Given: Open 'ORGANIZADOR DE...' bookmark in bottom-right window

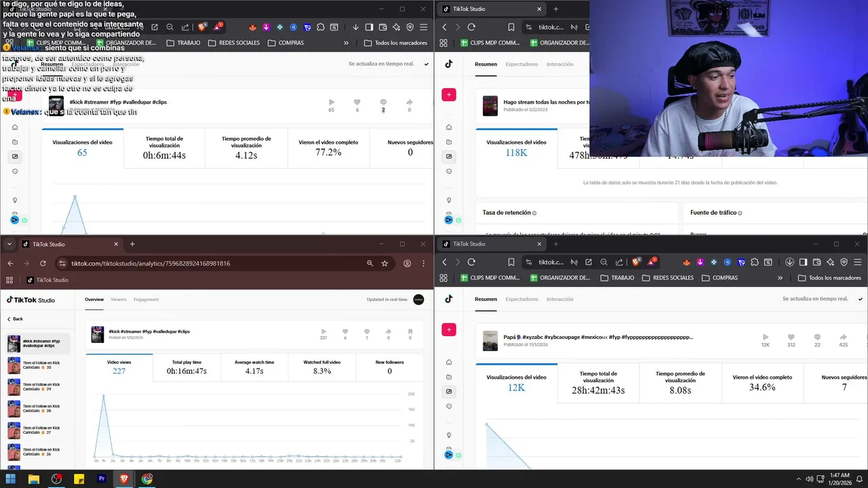Looking at the screenshot, I should click(560, 278).
